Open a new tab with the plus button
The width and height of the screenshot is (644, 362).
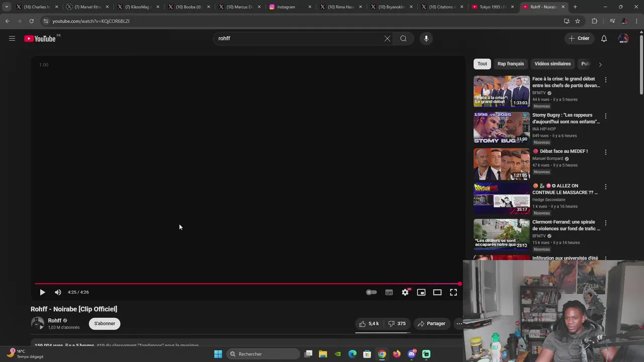coord(575,7)
